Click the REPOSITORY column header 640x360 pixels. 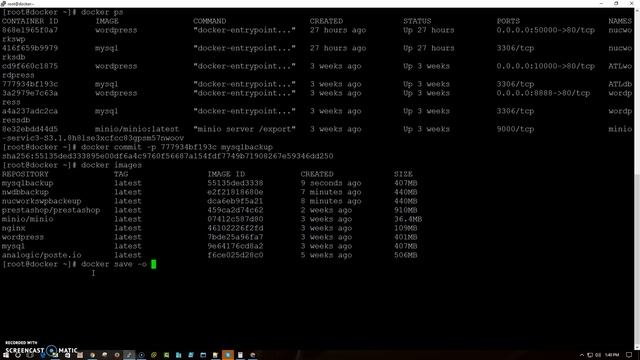pyautogui.click(x=25, y=174)
